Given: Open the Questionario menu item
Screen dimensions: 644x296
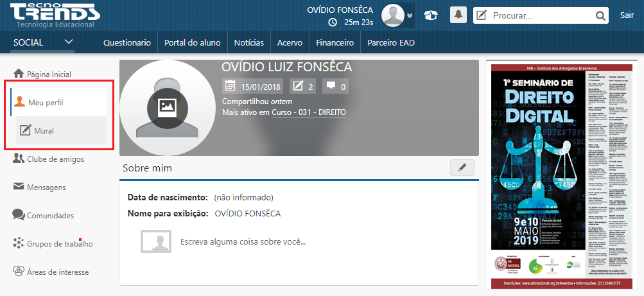Looking at the screenshot, I should coord(127,42).
